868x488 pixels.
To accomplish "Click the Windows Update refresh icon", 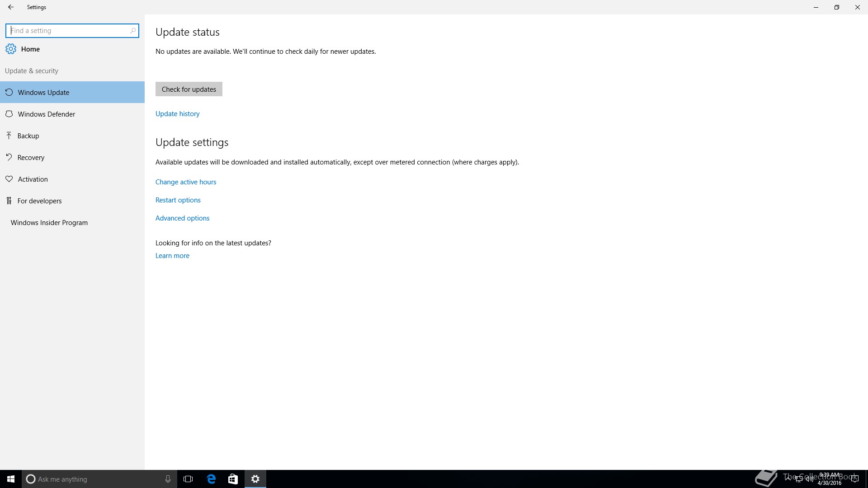I will pyautogui.click(x=9, y=92).
